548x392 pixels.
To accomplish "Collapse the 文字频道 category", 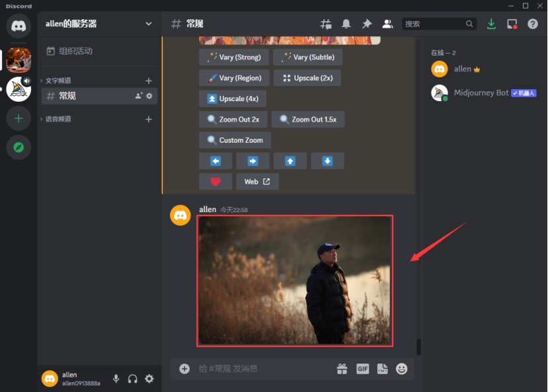I will click(x=58, y=81).
